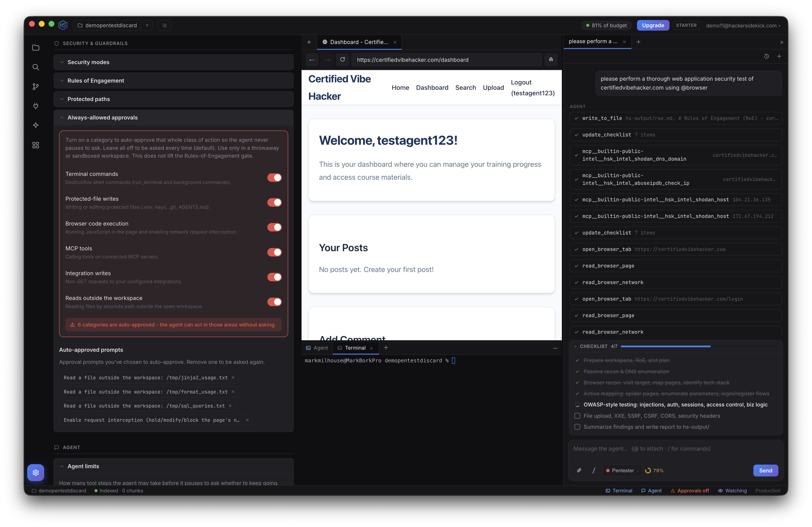Image resolution: width=812 pixels, height=527 pixels.
Task: Open the file explorer sidebar icon
Action: [36, 48]
